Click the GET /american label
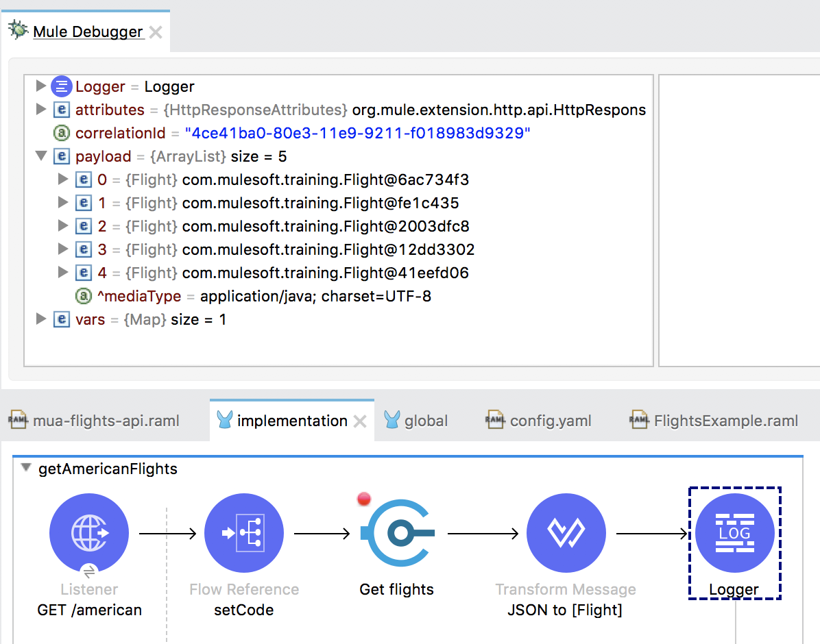 click(89, 610)
